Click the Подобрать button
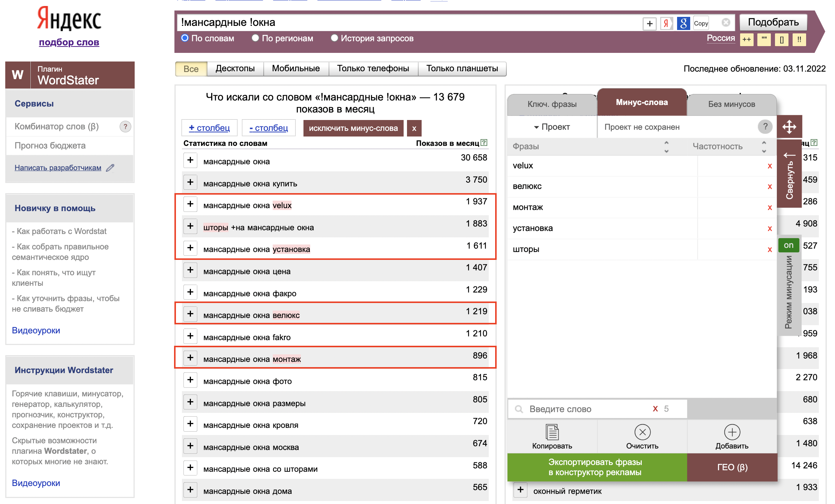 click(x=773, y=22)
